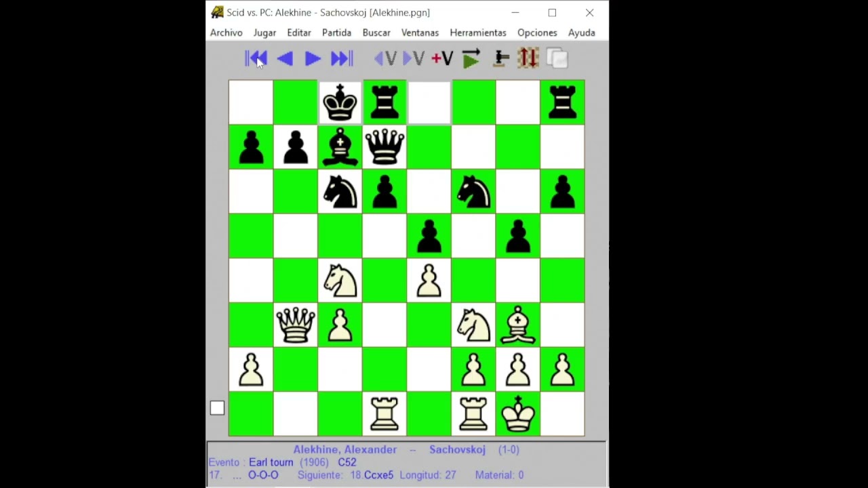Viewport: 868px width, 488px height.
Task: Advance forward one move
Action: [x=313, y=59]
